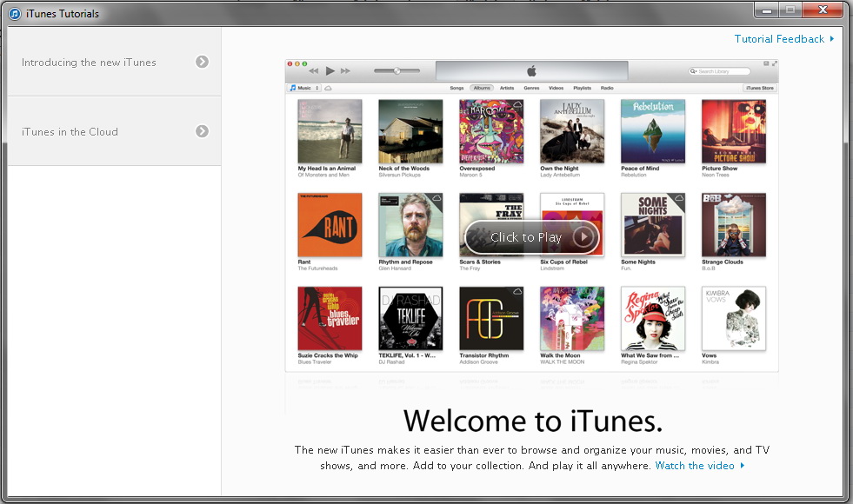This screenshot has height=504, width=853.
Task: Click the green zoom dot in iTunes preview
Action: pos(304,63)
